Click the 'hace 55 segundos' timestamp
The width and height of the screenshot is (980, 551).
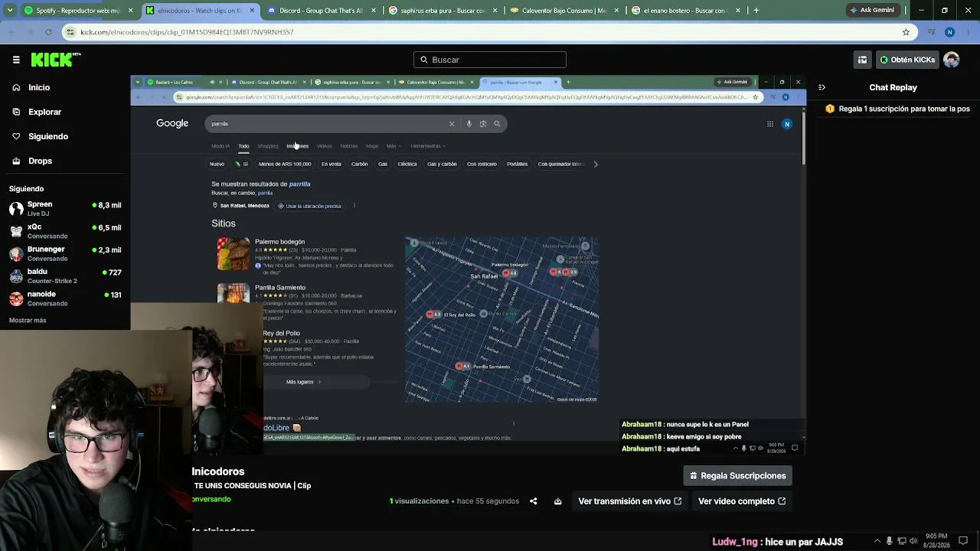coord(488,501)
